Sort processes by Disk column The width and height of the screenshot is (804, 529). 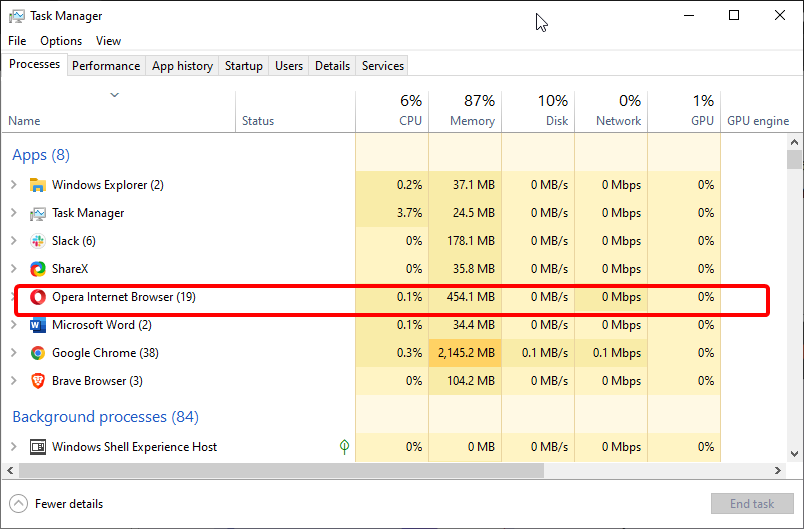tap(538, 111)
